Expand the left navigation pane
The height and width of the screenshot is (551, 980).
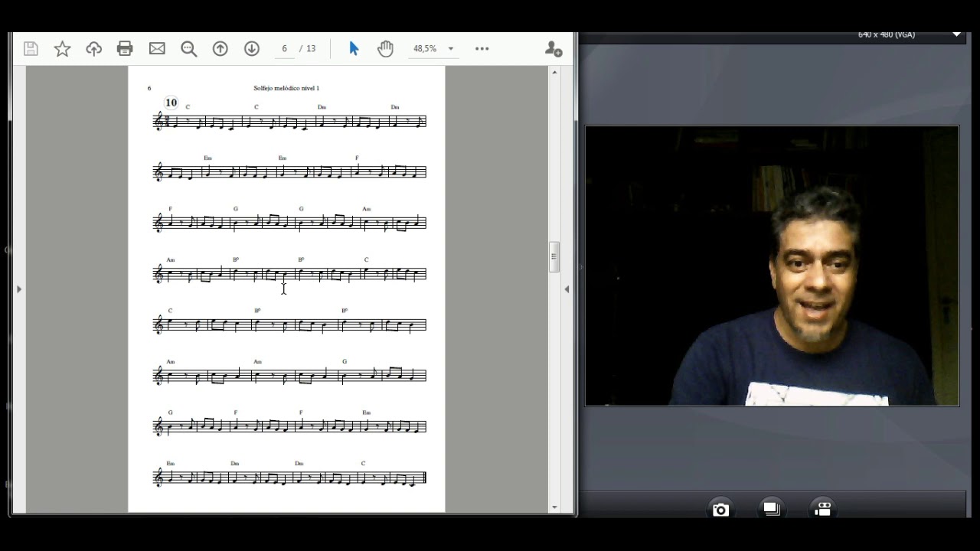pyautogui.click(x=19, y=289)
